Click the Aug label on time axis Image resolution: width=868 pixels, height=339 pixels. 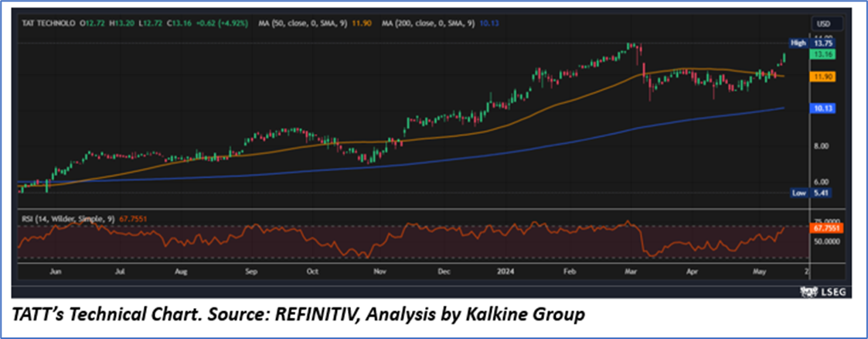(x=181, y=272)
